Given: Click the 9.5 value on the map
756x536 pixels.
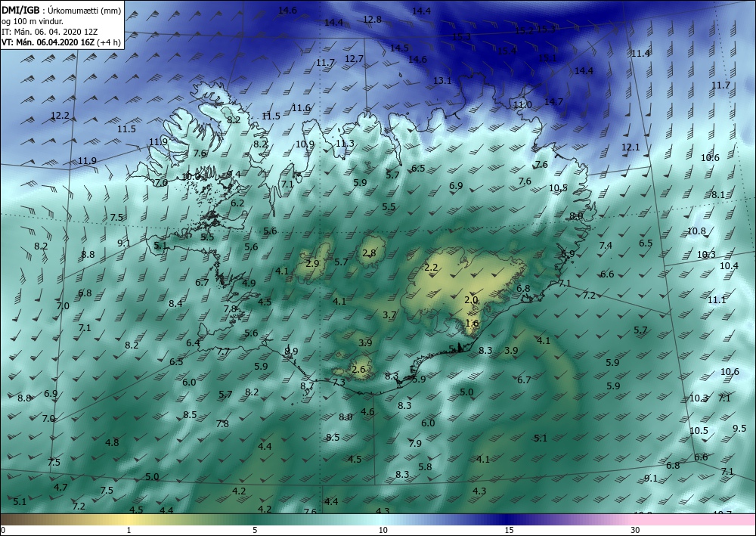Looking at the screenshot, I should point(739,428).
